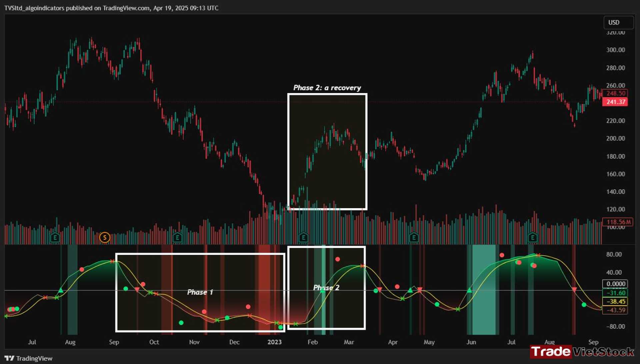Click 120.00 on the price scale
640x364 pixels.
point(616,209)
